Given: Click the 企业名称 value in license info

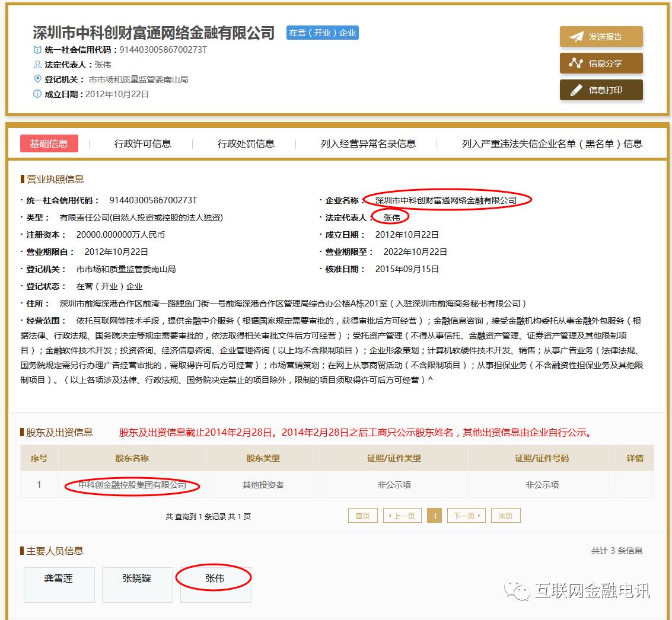Looking at the screenshot, I should point(445,200).
